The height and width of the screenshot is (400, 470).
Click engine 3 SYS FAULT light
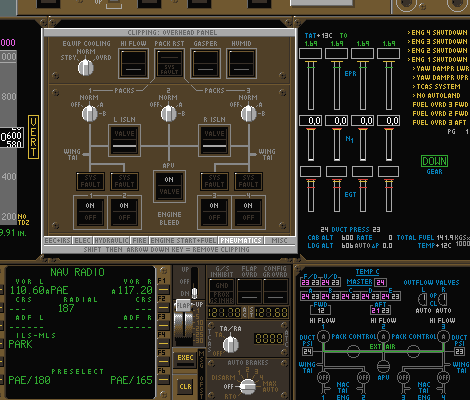coord(214,181)
